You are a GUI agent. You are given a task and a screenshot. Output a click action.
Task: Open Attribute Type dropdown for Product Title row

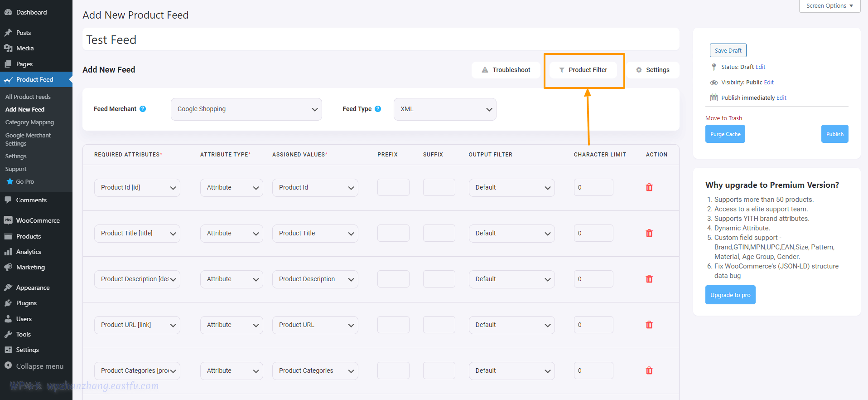[x=231, y=234]
